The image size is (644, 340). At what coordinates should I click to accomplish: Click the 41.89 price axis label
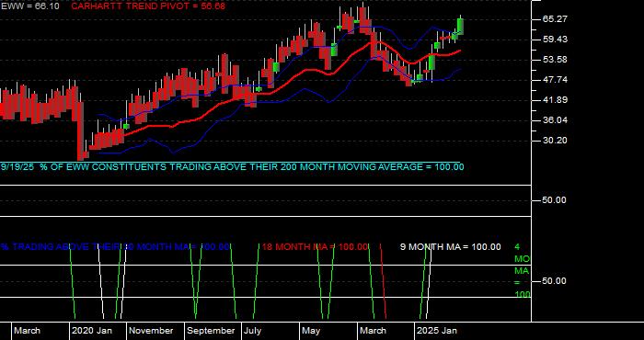coord(556,100)
